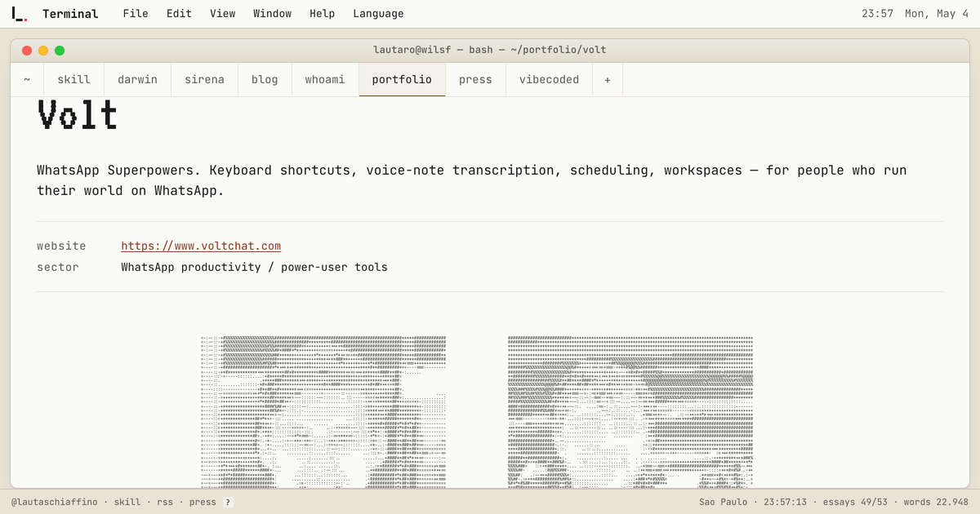
Task: Open the Edit menu
Action: pos(179,13)
